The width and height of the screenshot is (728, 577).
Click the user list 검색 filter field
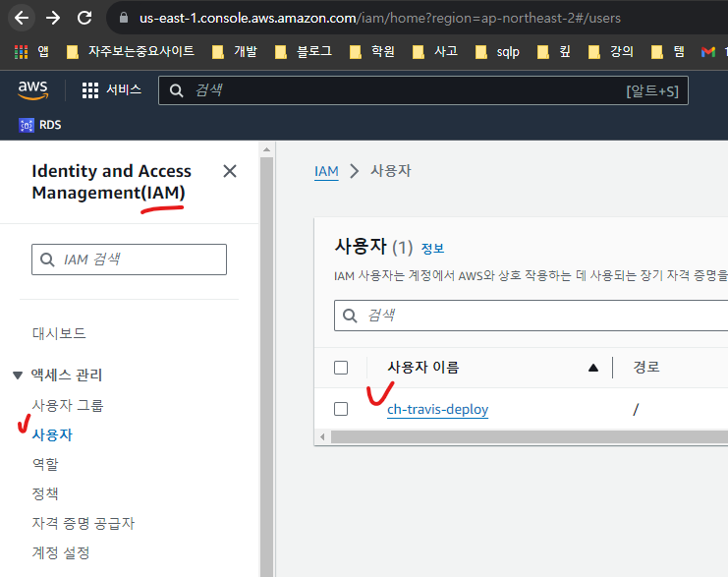531,316
